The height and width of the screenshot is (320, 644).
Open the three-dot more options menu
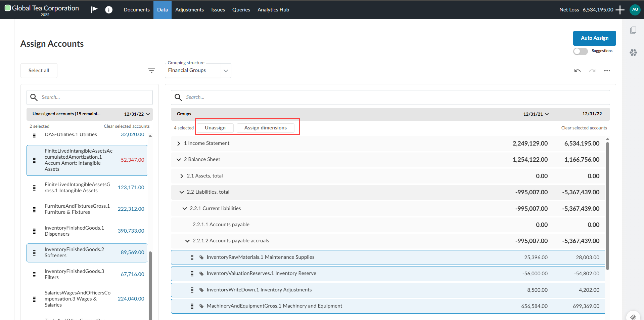click(607, 71)
